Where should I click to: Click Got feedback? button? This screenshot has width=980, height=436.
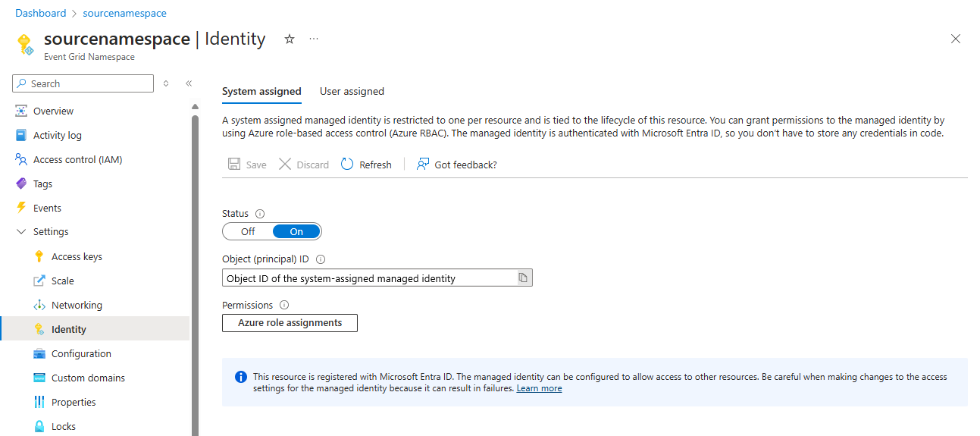457,165
